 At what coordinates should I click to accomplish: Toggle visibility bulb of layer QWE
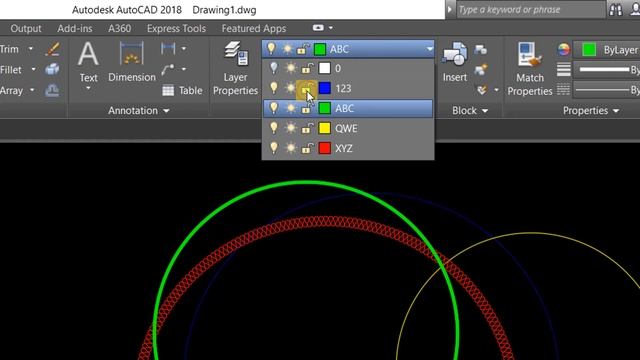pyautogui.click(x=273, y=128)
